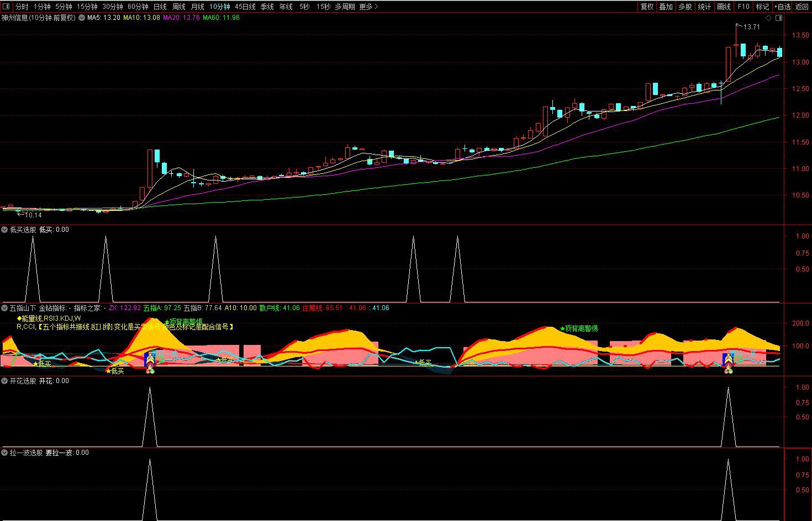Click the 散户线: 41.06 value
Viewport: 812px width, 521px height.
pyautogui.click(x=280, y=308)
